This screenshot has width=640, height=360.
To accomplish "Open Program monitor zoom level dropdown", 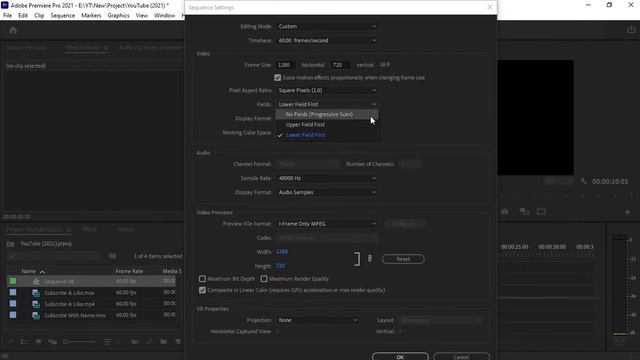I will (x=558, y=181).
